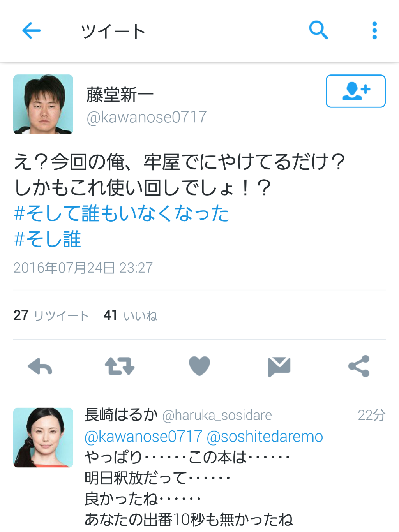This screenshot has width=399, height=532.
Task: Tap the 長崎はるか reply author name
Action: click(121, 415)
